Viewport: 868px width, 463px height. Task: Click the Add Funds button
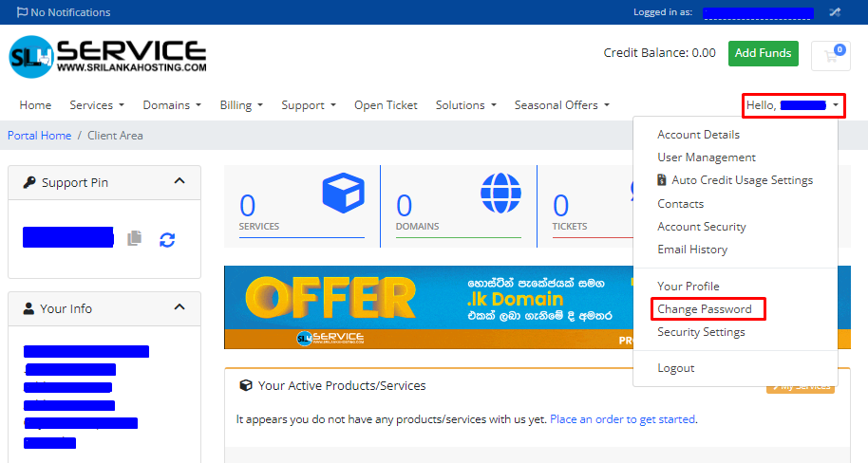(763, 54)
